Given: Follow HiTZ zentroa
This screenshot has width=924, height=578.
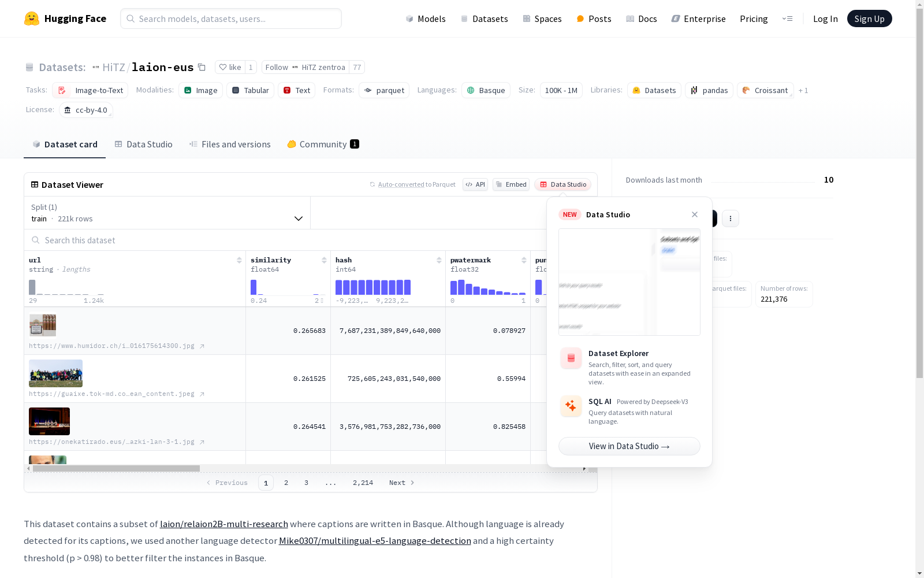Looking at the screenshot, I should [x=305, y=67].
